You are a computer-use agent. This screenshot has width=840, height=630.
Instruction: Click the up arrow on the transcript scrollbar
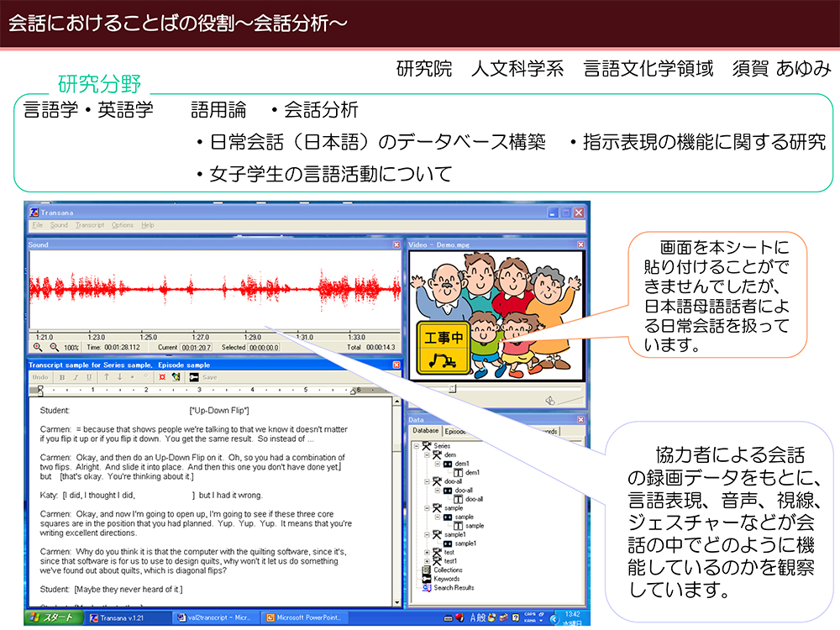[x=397, y=402]
